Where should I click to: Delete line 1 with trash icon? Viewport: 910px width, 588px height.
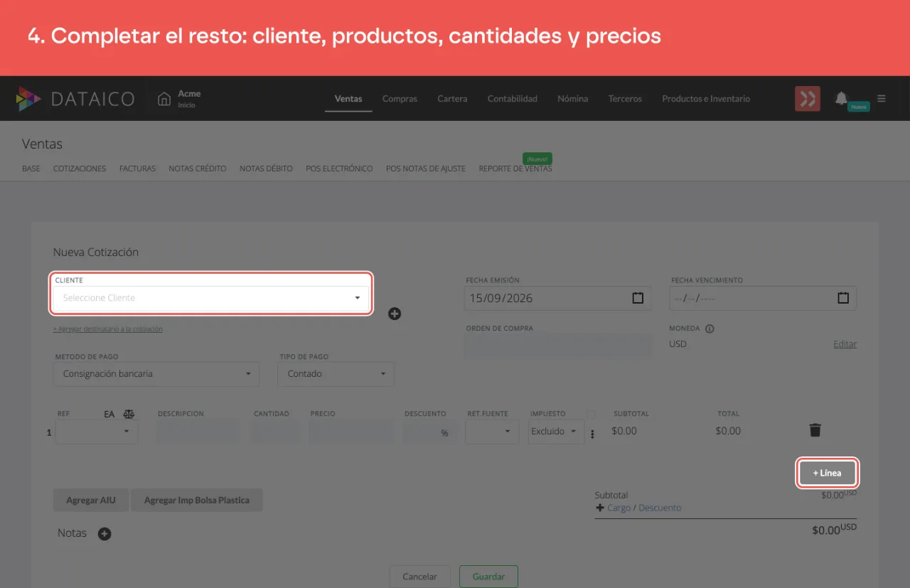click(815, 430)
